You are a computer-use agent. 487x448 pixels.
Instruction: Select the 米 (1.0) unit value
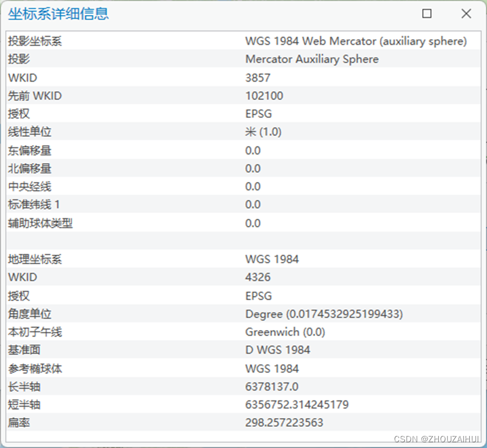tap(263, 132)
